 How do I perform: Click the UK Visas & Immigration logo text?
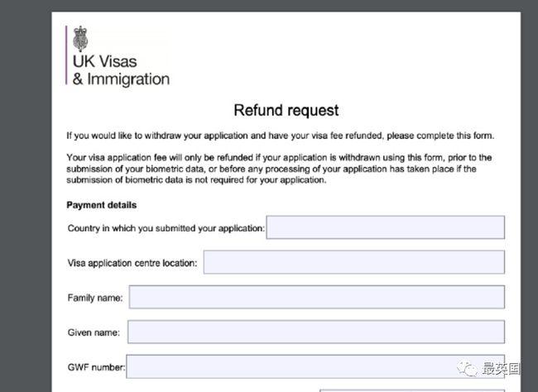[x=121, y=71]
